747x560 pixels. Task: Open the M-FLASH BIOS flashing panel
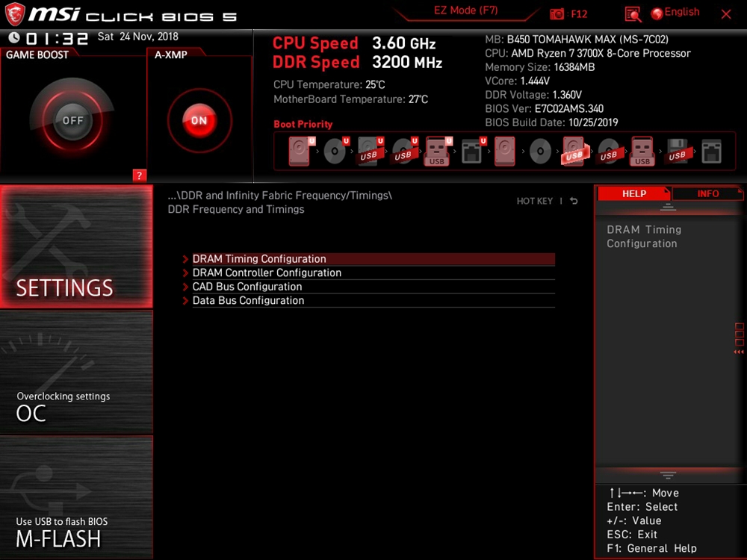click(76, 497)
